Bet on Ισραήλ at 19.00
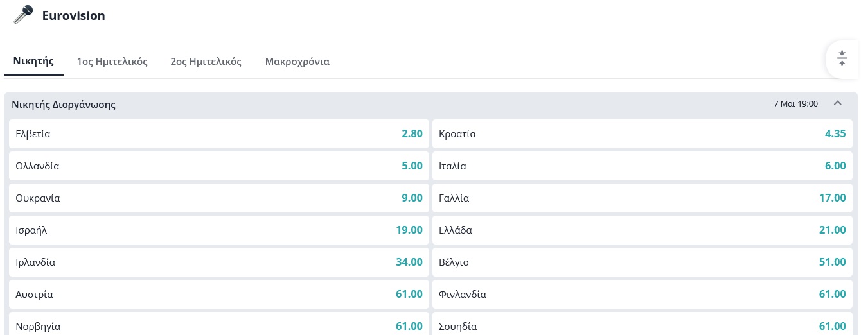 219,230
